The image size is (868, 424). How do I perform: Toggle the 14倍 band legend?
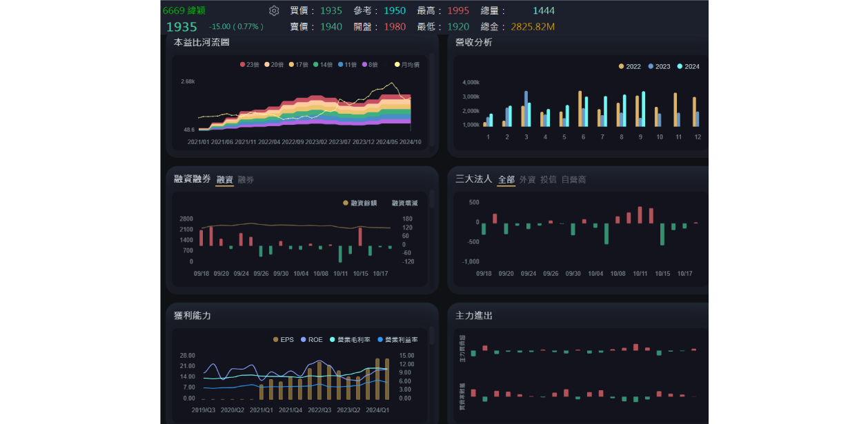(323, 65)
